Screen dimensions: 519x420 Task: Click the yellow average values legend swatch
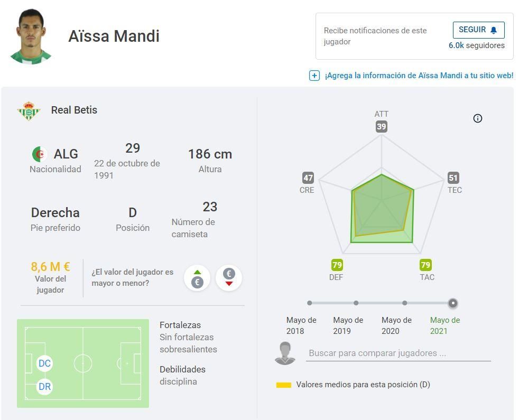284,385
